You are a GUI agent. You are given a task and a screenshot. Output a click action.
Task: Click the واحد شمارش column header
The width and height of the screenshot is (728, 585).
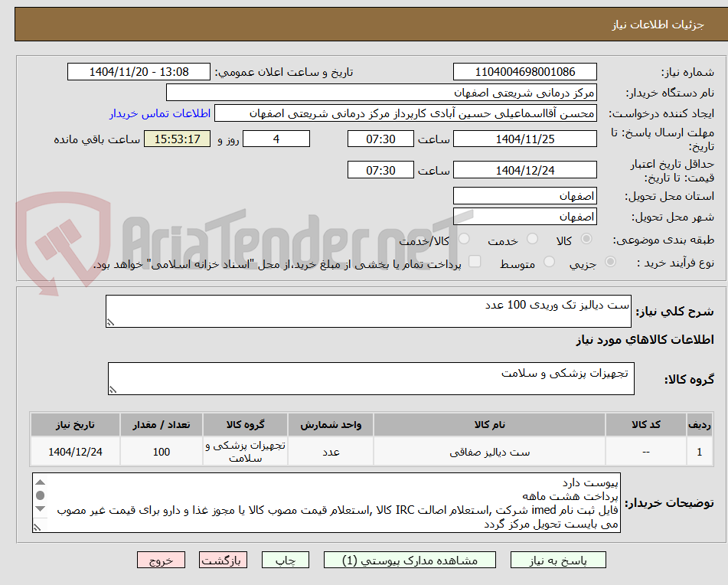(x=331, y=425)
